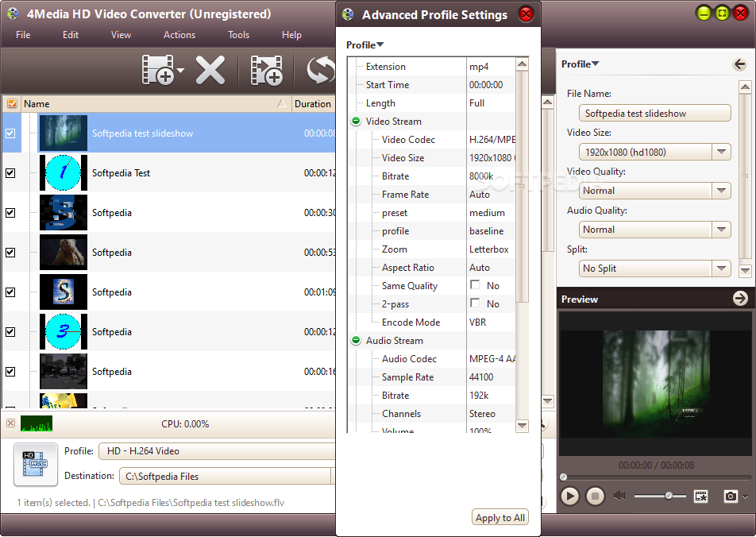Select the Softpedia test slideshow thumbnail
The width and height of the screenshot is (756, 537).
click(64, 133)
